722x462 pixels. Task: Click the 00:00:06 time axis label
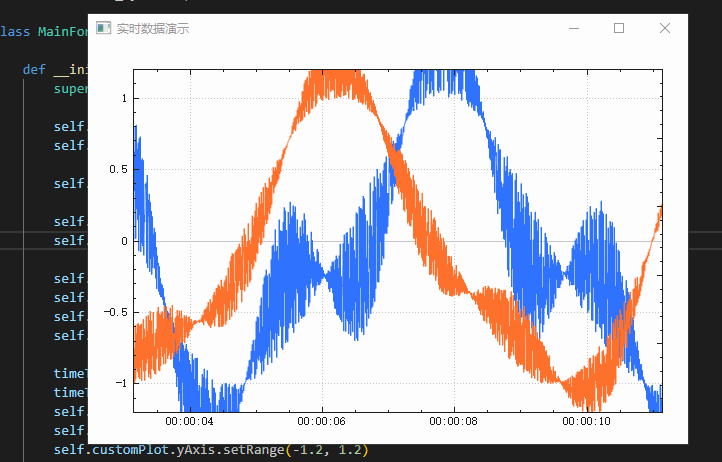click(321, 421)
